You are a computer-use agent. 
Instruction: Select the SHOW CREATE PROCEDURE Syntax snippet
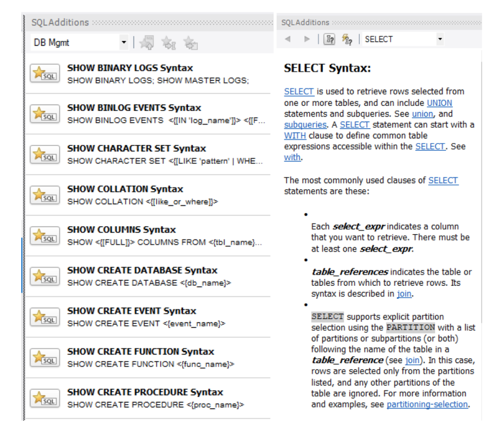pyautogui.click(x=145, y=392)
